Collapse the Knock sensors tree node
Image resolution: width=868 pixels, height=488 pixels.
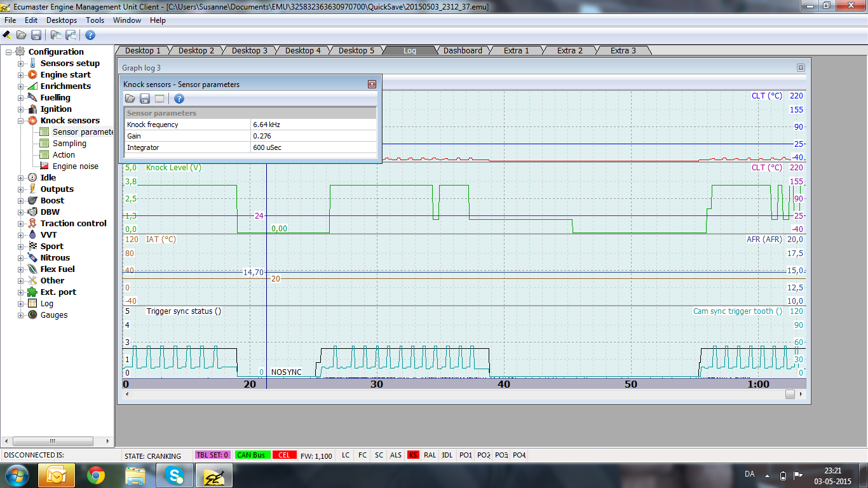[x=21, y=121]
